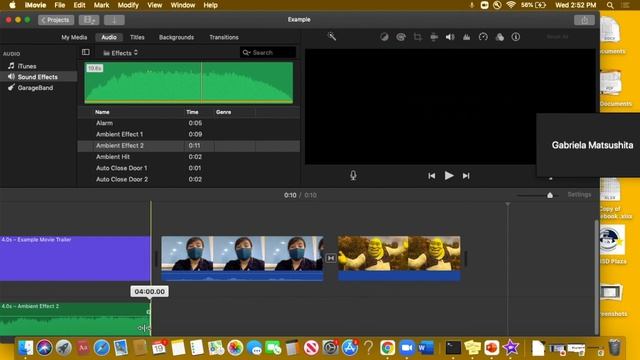Open the Help menu

point(211,5)
